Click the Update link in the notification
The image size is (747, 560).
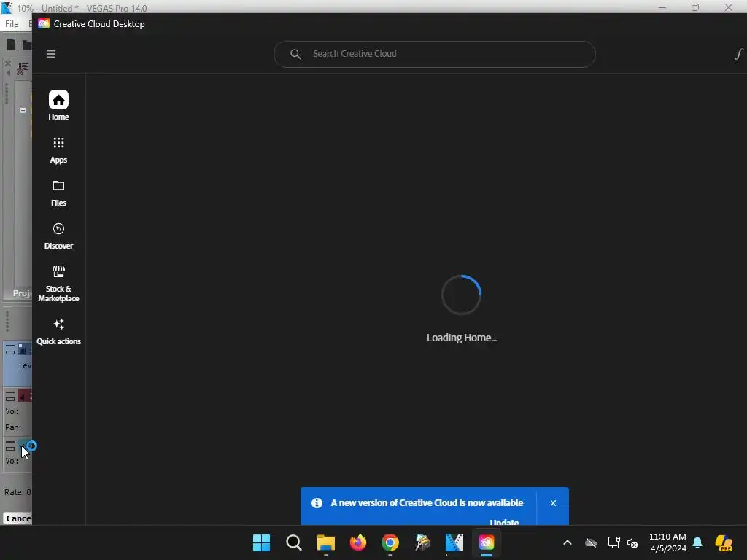pyautogui.click(x=504, y=522)
